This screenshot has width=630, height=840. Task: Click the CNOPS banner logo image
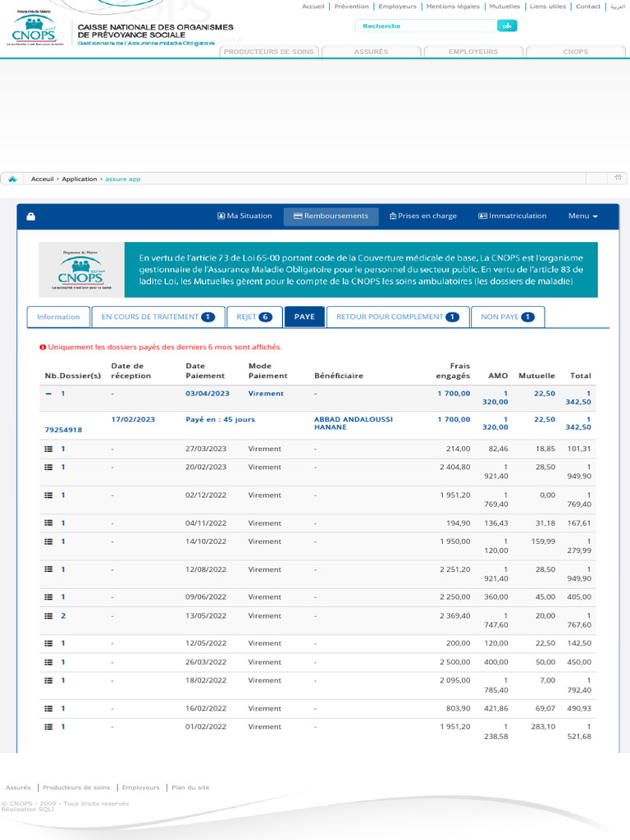tap(81, 270)
